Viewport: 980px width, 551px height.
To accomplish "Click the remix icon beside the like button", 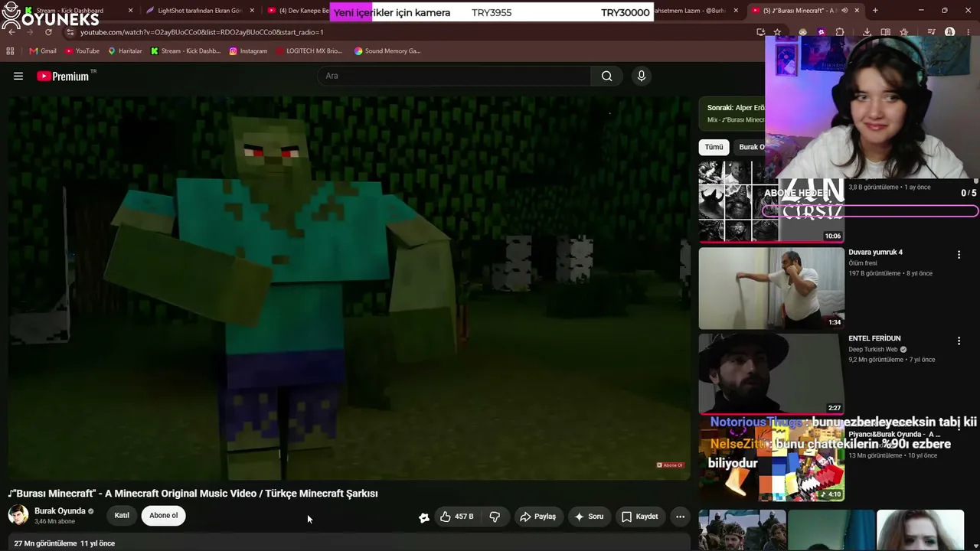I will tap(424, 517).
